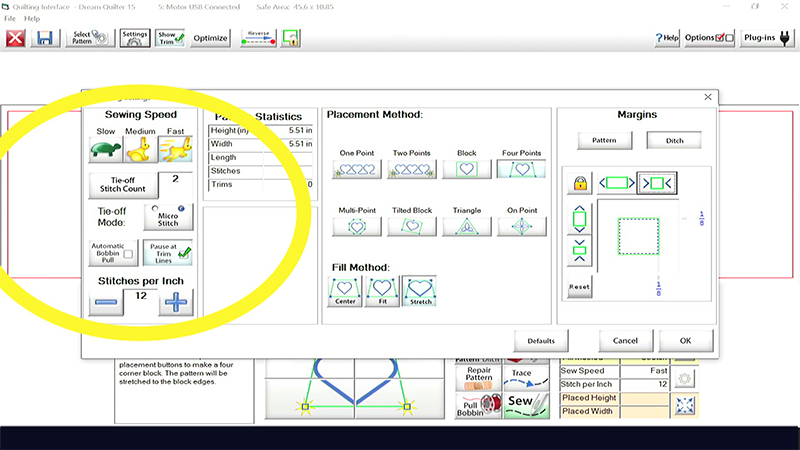Click the Tie-off Stitch Count button
The height and width of the screenshot is (450, 800).
click(120, 185)
